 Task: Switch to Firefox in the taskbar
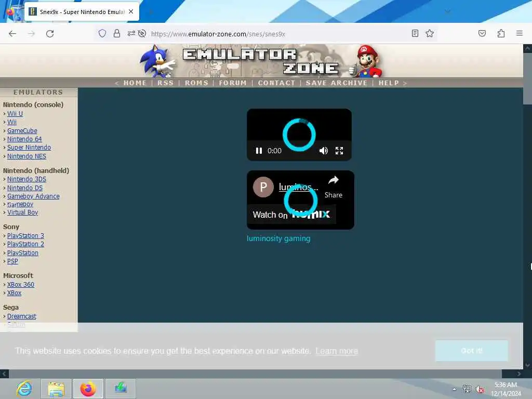pos(88,389)
